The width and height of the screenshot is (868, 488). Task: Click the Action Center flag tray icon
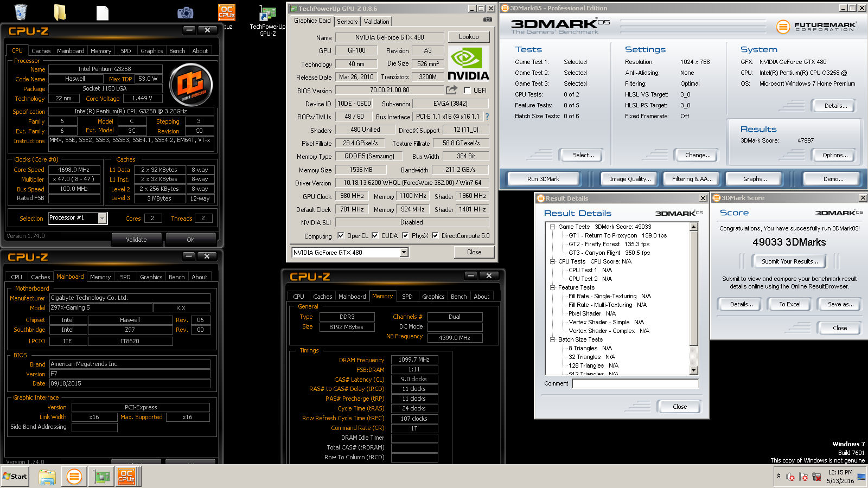(803, 477)
